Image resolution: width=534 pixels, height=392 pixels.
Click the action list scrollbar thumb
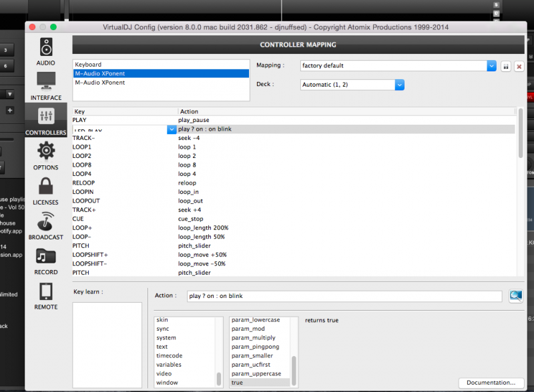tap(294, 371)
